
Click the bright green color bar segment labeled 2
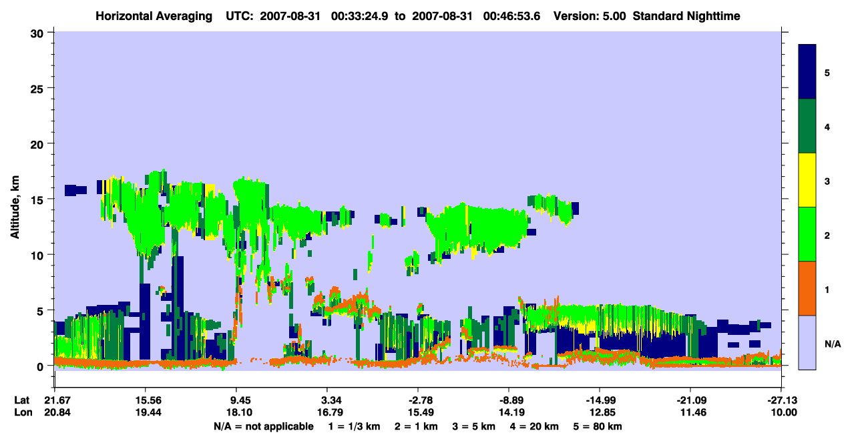(807, 234)
